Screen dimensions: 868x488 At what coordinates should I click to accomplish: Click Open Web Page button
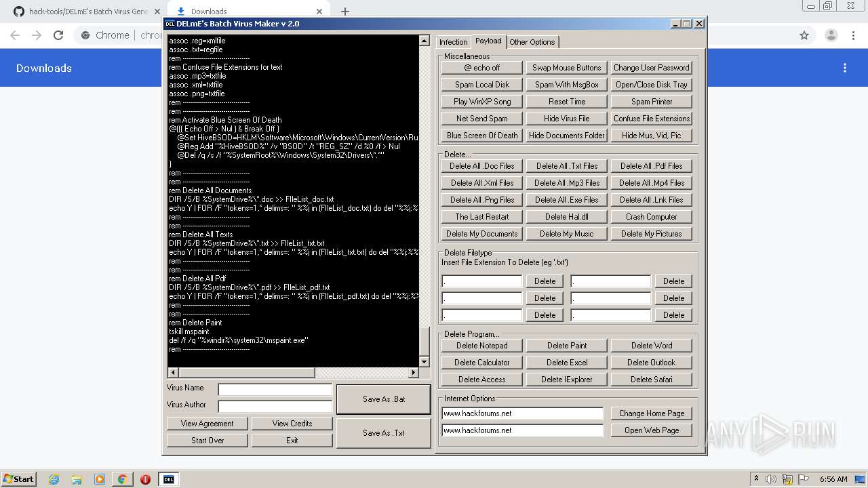coord(652,430)
